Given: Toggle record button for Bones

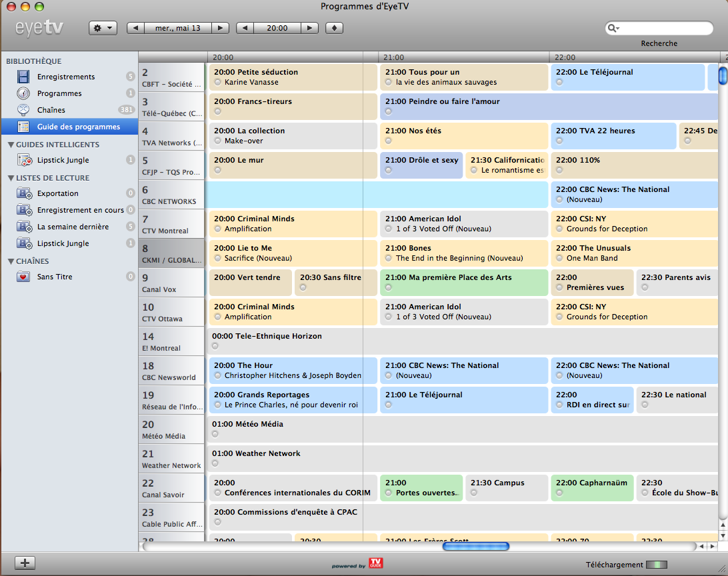Looking at the screenshot, I should coord(389,258).
